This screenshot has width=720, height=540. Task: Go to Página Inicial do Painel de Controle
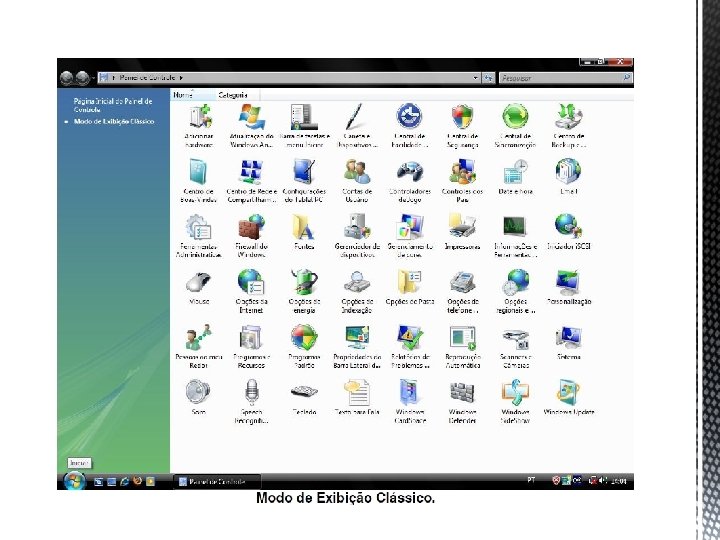113,105
